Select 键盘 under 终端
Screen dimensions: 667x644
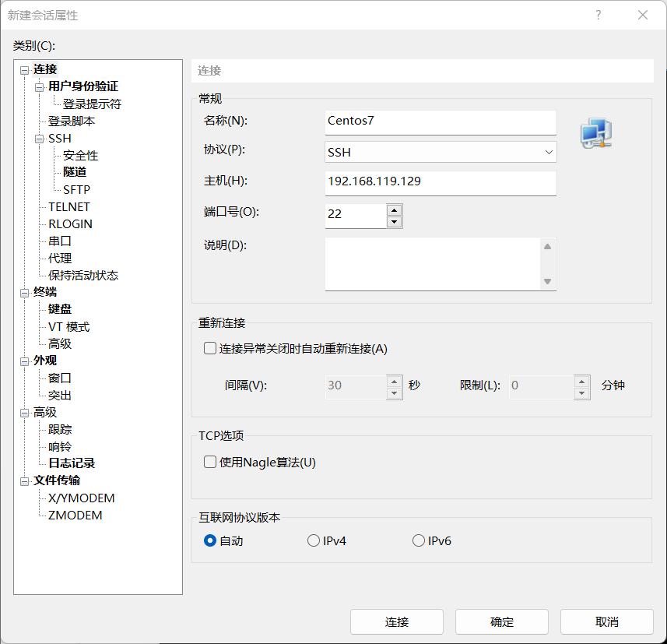[60, 309]
